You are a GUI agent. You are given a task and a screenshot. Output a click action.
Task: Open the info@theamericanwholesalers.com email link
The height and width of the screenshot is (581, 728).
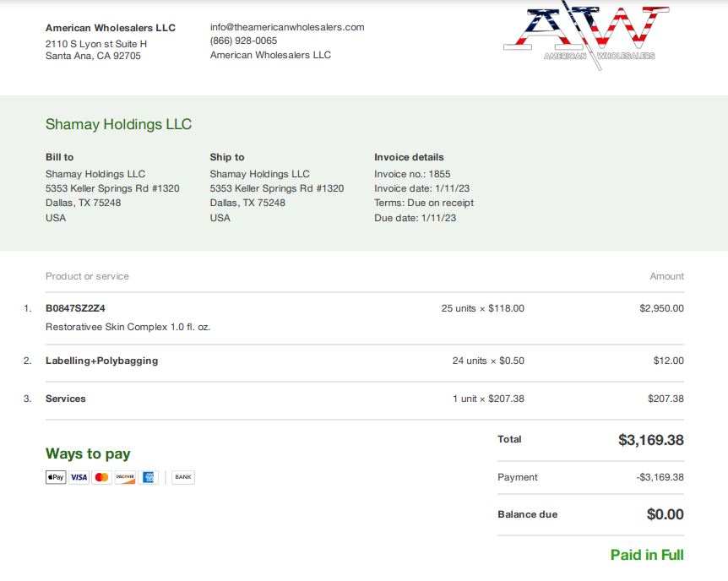[287, 27]
